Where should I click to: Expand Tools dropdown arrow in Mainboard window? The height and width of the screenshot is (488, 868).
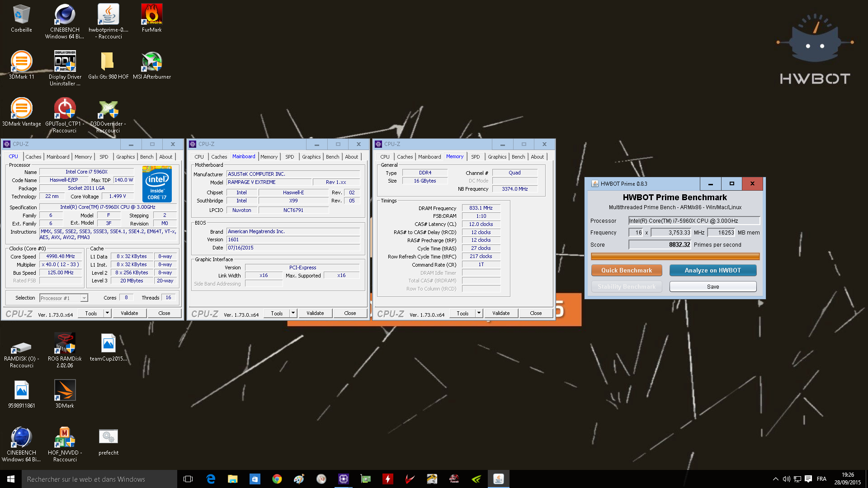(293, 313)
